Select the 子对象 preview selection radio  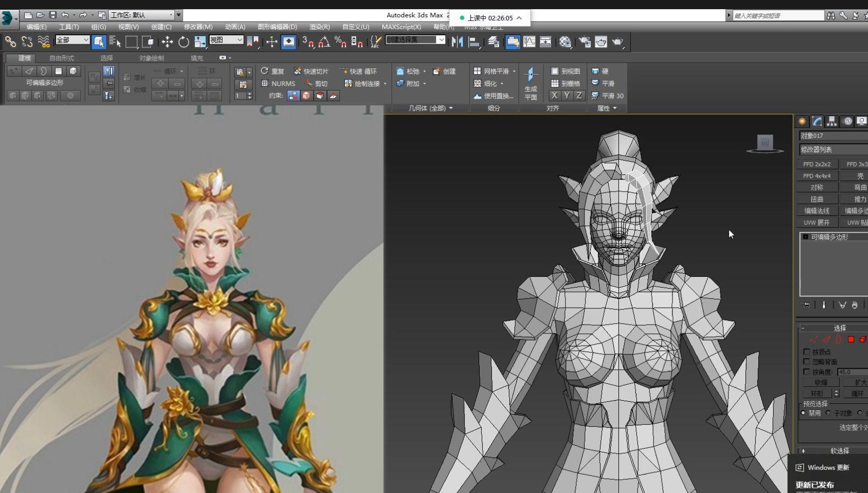click(828, 413)
